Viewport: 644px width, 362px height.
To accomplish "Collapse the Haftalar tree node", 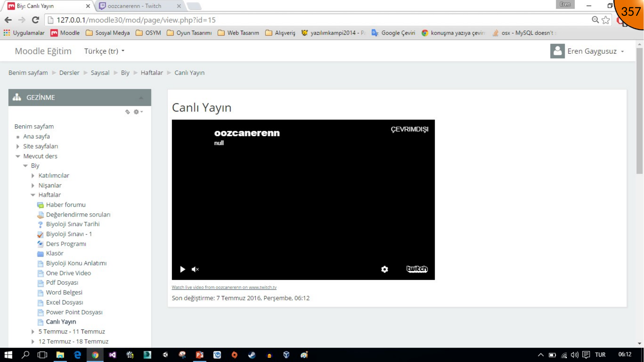I will click(x=33, y=195).
